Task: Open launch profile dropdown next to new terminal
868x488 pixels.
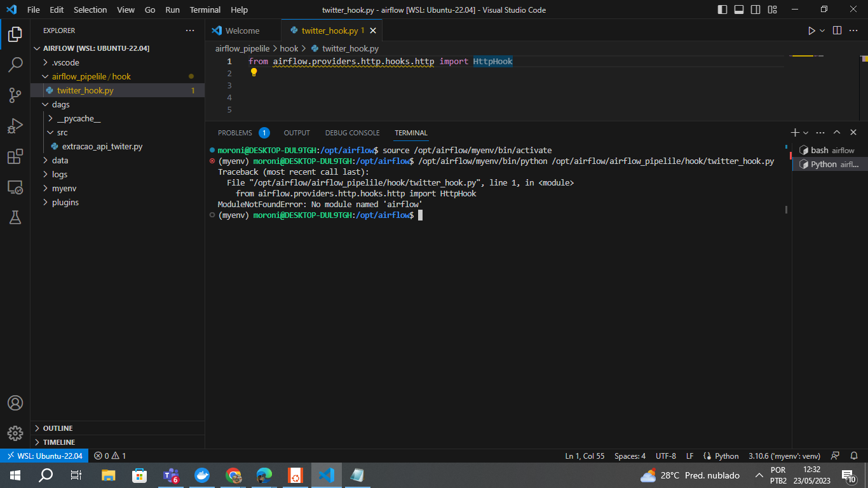Action: click(806, 133)
